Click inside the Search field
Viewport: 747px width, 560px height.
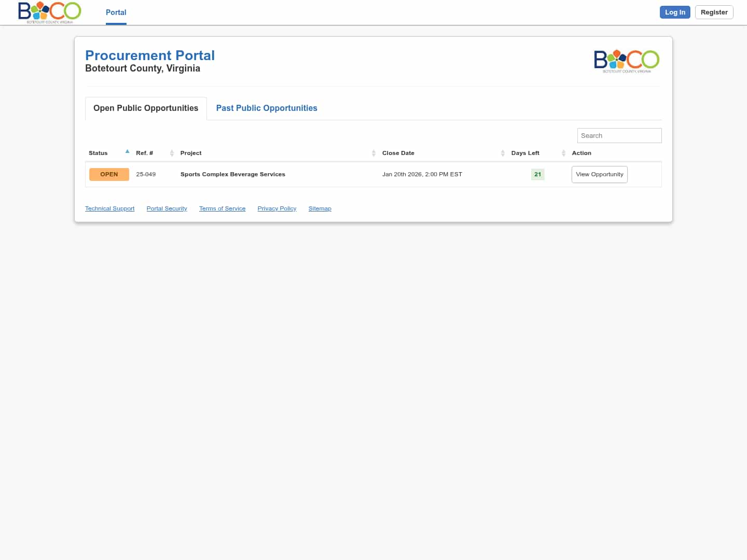(x=619, y=135)
